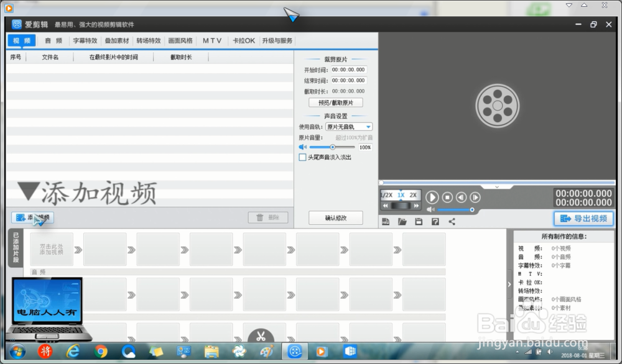Image resolution: width=622 pixels, height=364 pixels.
Task: Click the 结束时间 time field
Action: tap(349, 80)
